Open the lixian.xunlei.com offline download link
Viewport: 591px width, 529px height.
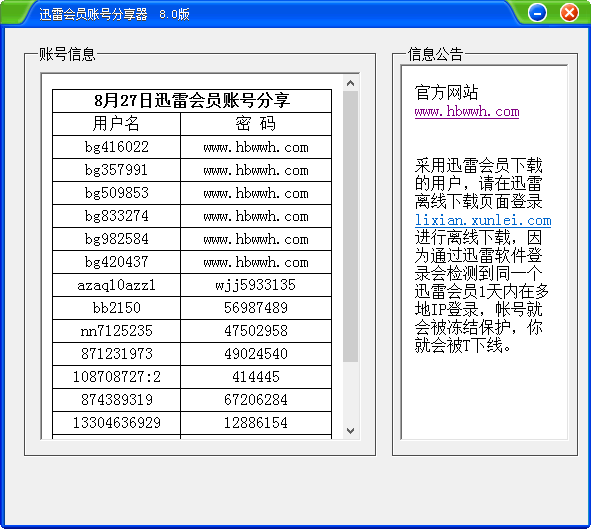click(483, 220)
